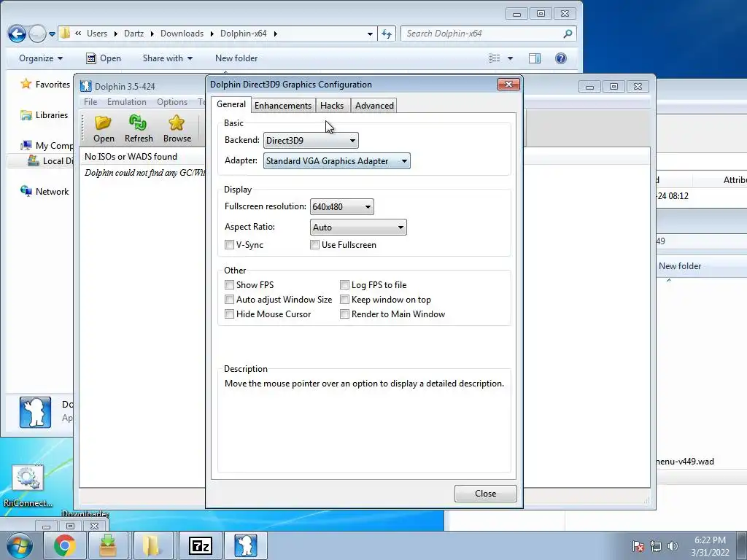The image size is (747, 560).
Task: Toggle Keep window on top
Action: point(344,300)
